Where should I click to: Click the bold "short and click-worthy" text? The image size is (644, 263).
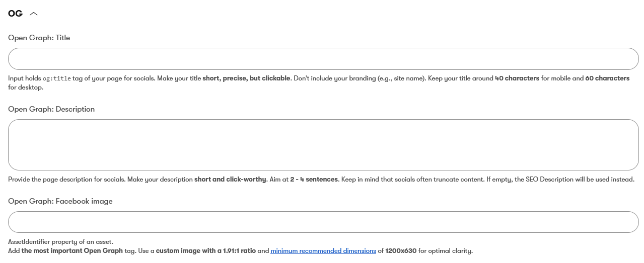(x=230, y=180)
